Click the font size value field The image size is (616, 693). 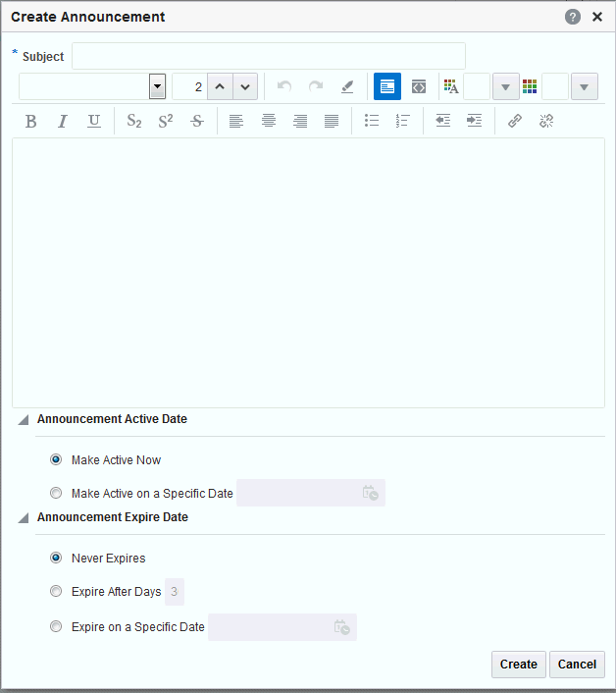click(189, 86)
